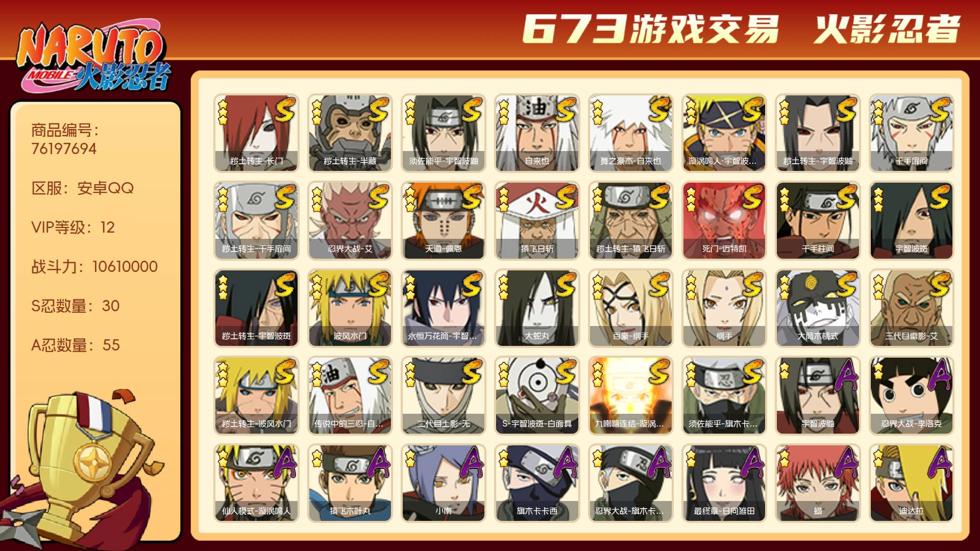
Task: Open the 自来也 ninja card
Action: click(x=537, y=133)
